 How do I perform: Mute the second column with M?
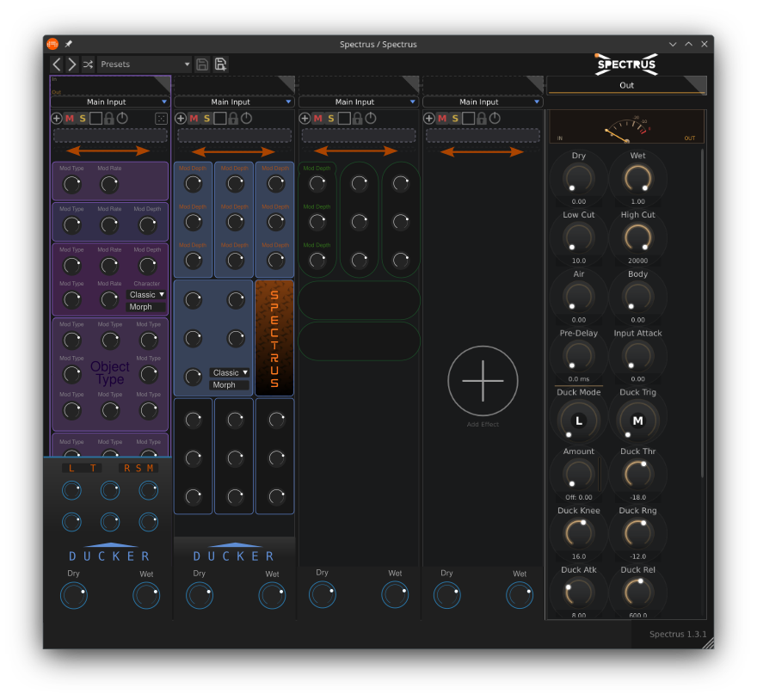coord(194,119)
